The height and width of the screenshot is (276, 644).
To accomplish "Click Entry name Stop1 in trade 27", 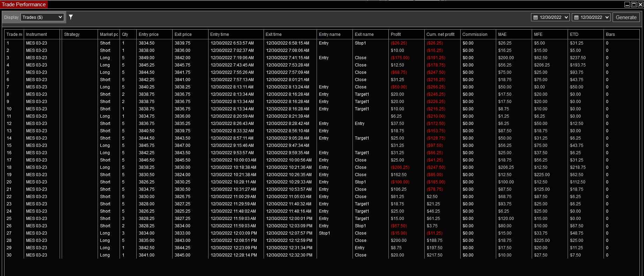I will (324, 233).
